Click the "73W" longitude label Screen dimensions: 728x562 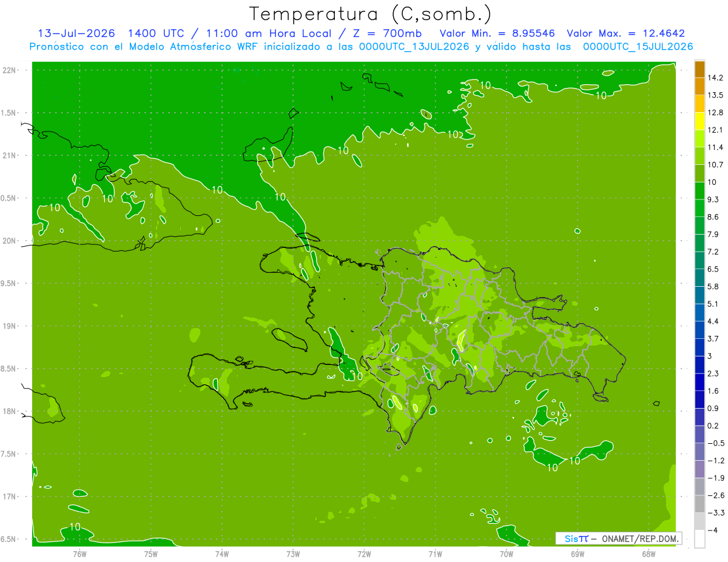[x=293, y=554]
